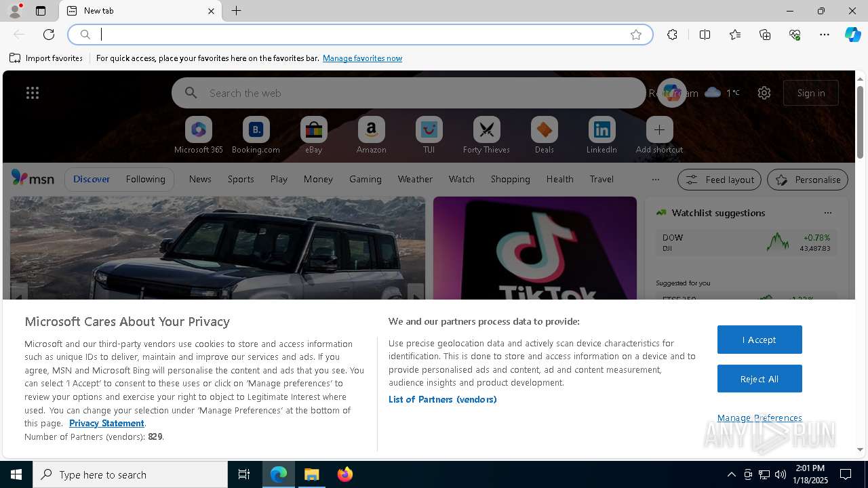Open the Manage favorites now link
This screenshot has height=488, width=868.
(x=362, y=58)
